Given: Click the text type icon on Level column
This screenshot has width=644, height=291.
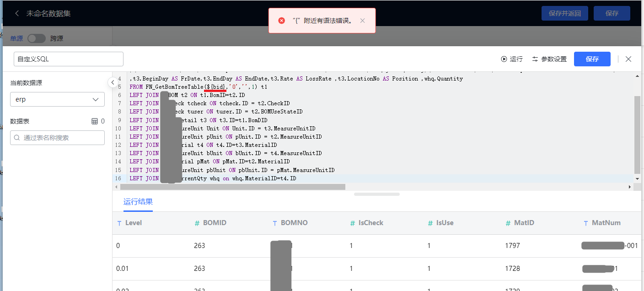Looking at the screenshot, I should click(x=119, y=223).
